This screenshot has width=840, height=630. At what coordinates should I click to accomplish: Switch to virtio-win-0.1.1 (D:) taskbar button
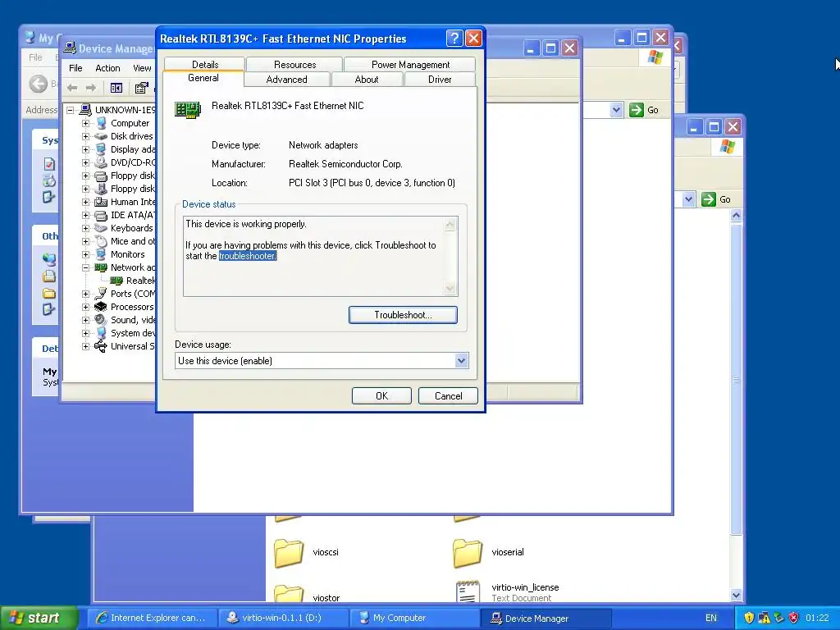click(x=284, y=619)
